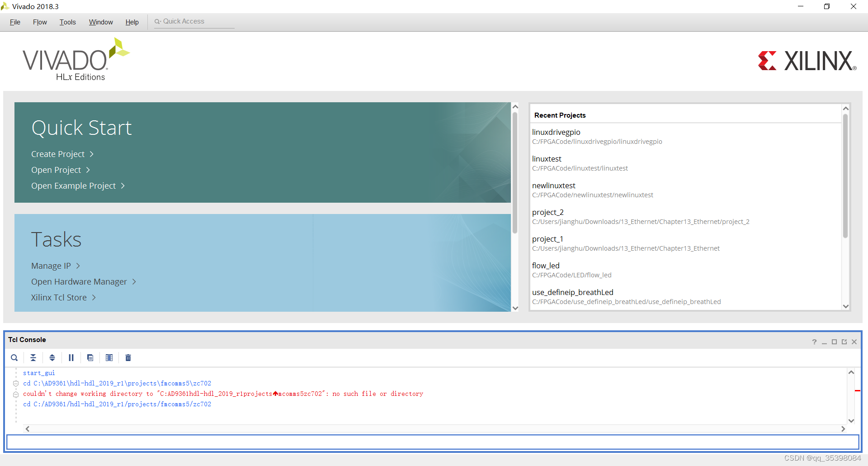This screenshot has height=466, width=868.
Task: Clear the Tcl Console using the trash icon
Action: point(128,358)
